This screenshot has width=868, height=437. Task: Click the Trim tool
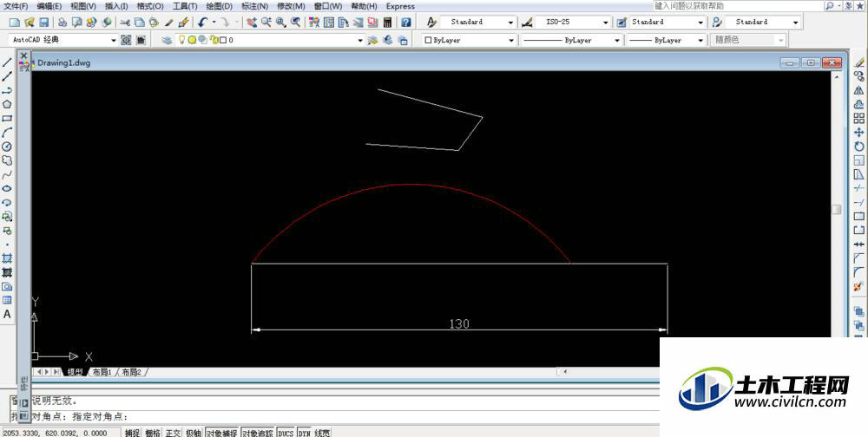[x=858, y=188]
